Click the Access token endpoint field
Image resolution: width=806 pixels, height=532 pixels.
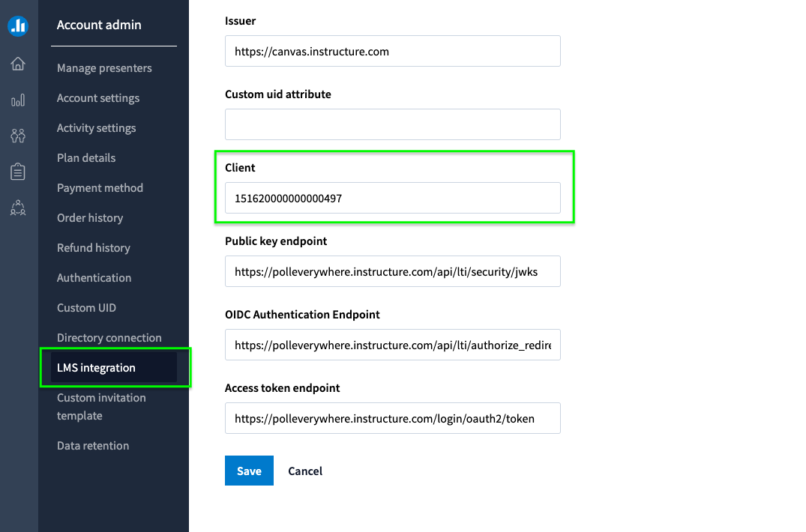pos(393,418)
